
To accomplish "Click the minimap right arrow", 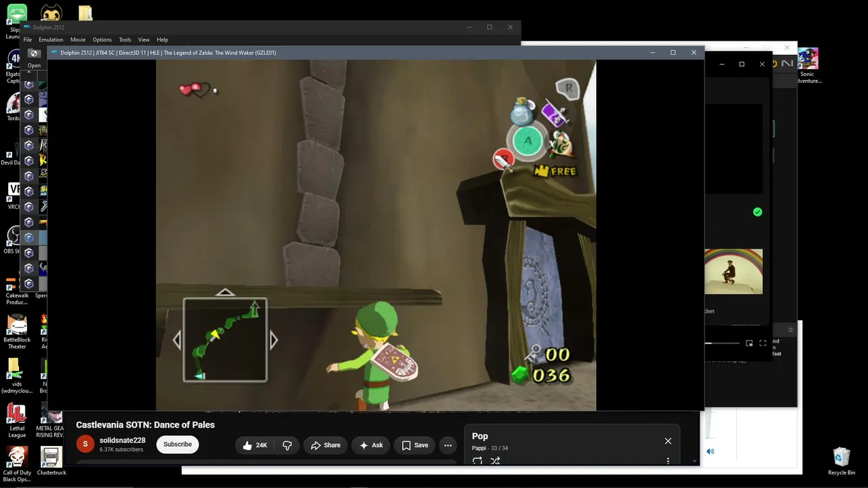I will 274,340.
